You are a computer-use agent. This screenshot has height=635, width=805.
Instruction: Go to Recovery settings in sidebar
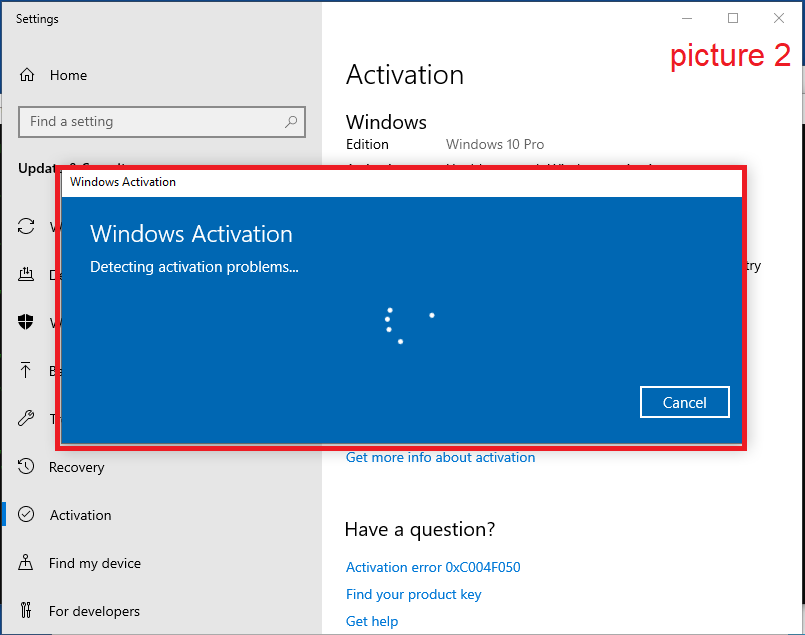coord(76,467)
